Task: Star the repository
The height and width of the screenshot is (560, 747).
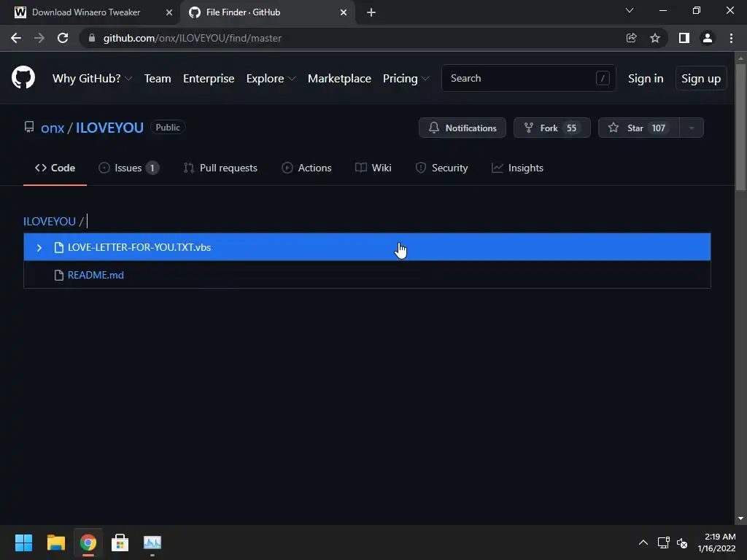Action: pos(638,128)
